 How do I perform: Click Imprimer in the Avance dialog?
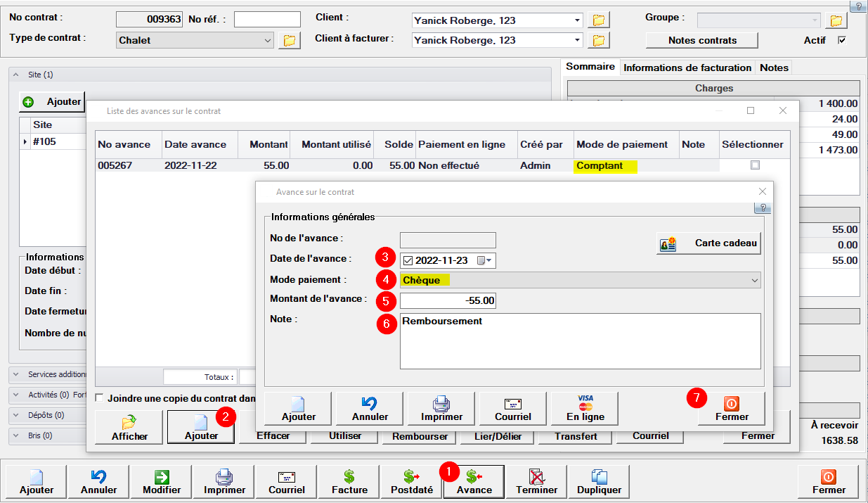[442, 408]
